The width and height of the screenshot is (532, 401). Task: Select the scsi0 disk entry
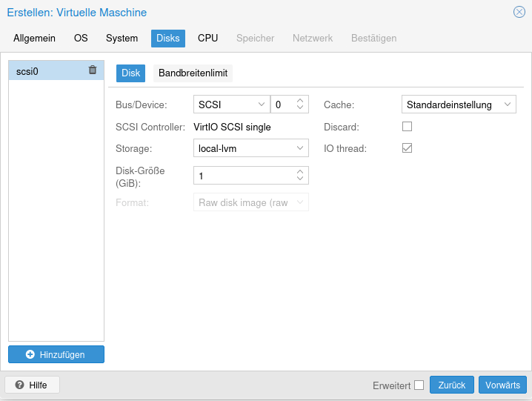(x=44, y=71)
